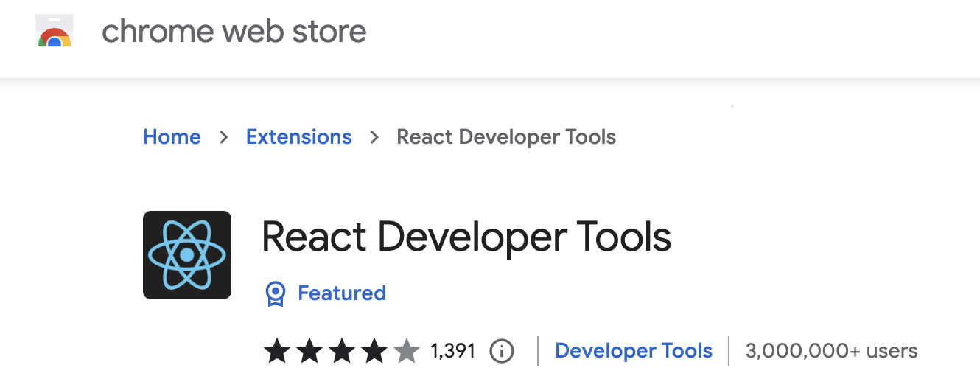Click the React Developer Tools breadcrumb text

506,137
